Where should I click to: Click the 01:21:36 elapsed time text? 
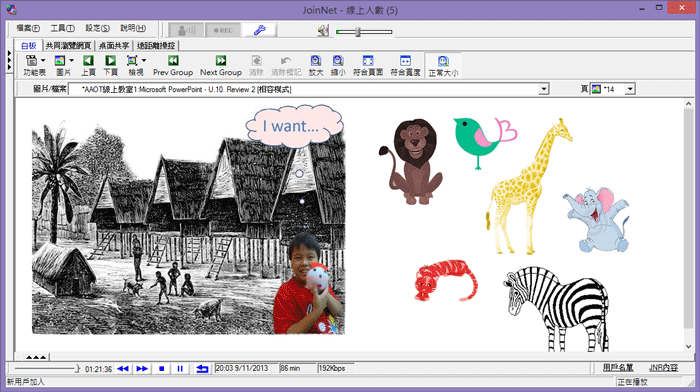click(98, 369)
